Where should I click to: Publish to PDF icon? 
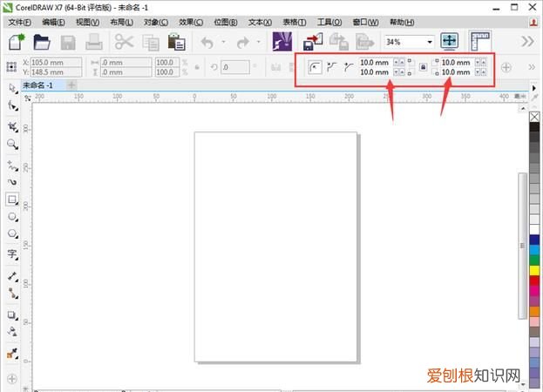[x=364, y=42]
